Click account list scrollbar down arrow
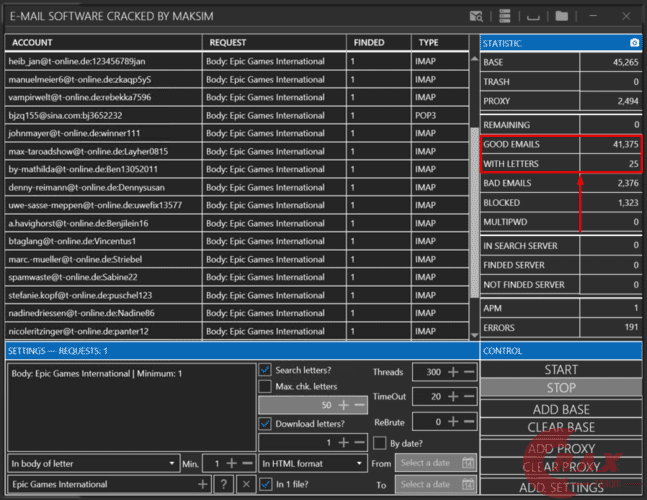The image size is (647, 500). (x=474, y=335)
